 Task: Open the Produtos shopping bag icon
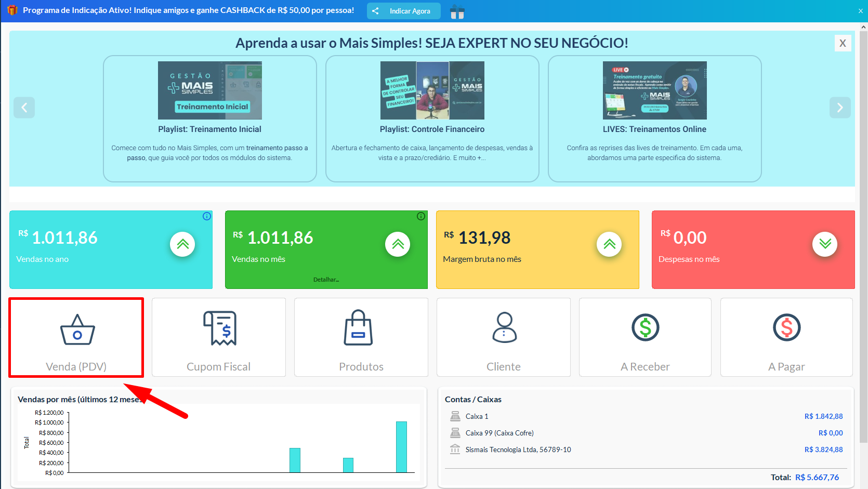[358, 328]
